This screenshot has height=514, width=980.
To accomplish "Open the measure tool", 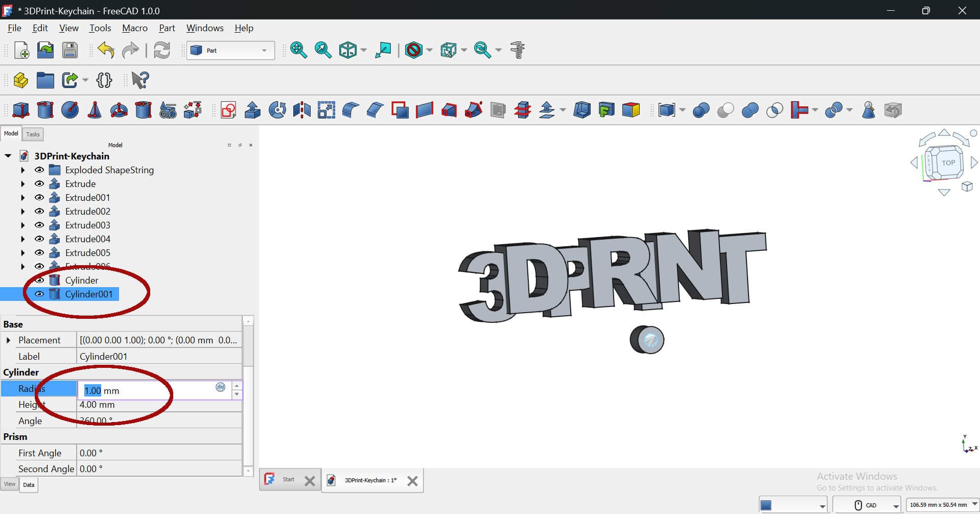I will (518, 50).
